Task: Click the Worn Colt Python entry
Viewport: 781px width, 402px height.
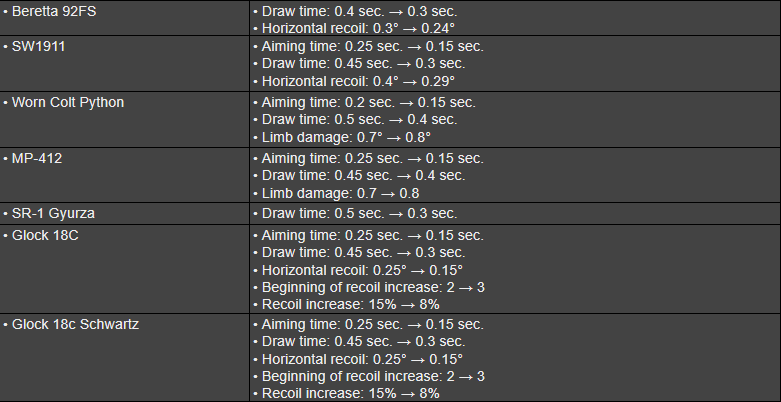Action: pos(68,103)
